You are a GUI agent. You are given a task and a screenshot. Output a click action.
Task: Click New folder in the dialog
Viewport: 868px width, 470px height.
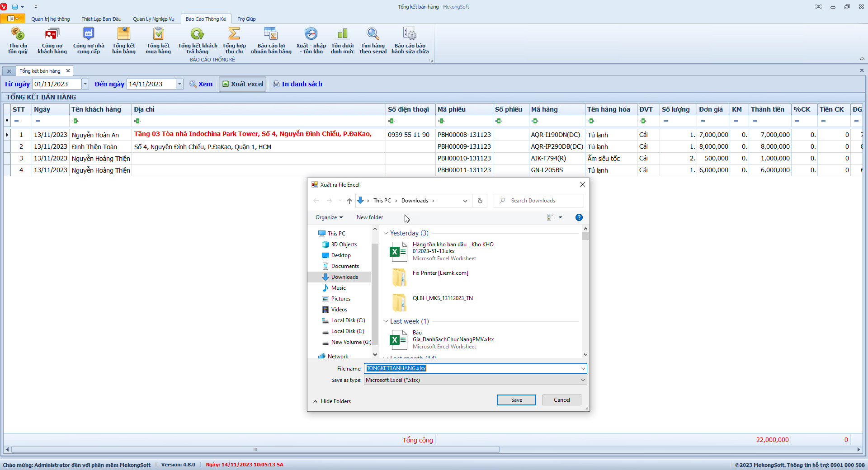370,217
